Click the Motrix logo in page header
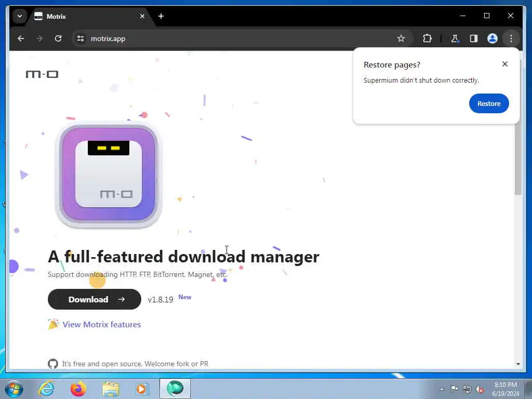The width and height of the screenshot is (532, 399). 42,74
